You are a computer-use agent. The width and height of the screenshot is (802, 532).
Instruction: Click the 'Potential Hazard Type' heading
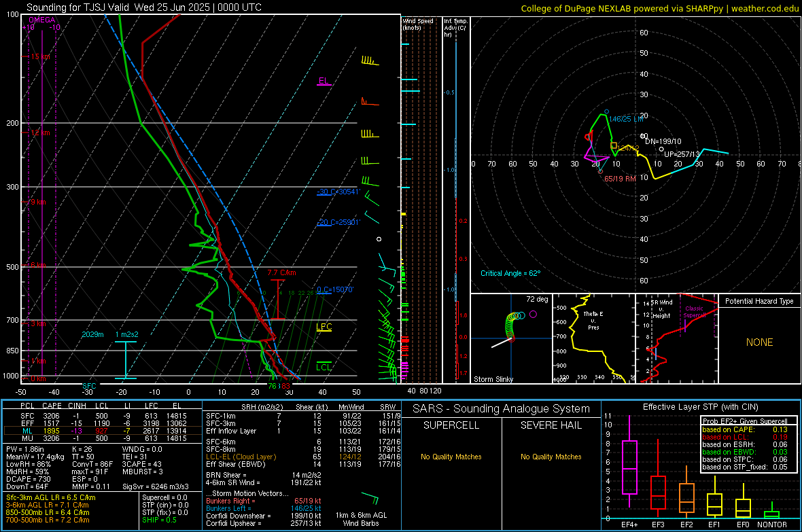click(759, 301)
